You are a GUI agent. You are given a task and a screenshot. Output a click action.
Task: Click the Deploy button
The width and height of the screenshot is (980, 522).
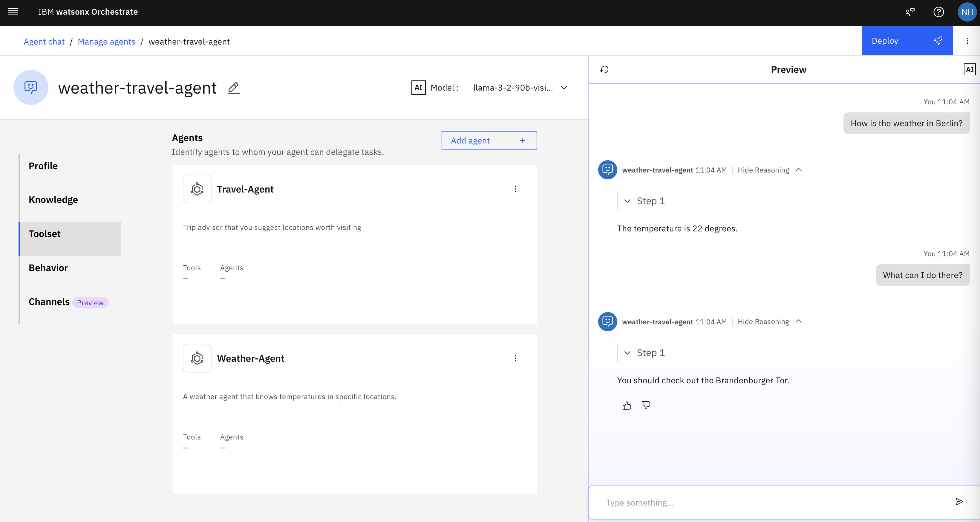(x=907, y=41)
